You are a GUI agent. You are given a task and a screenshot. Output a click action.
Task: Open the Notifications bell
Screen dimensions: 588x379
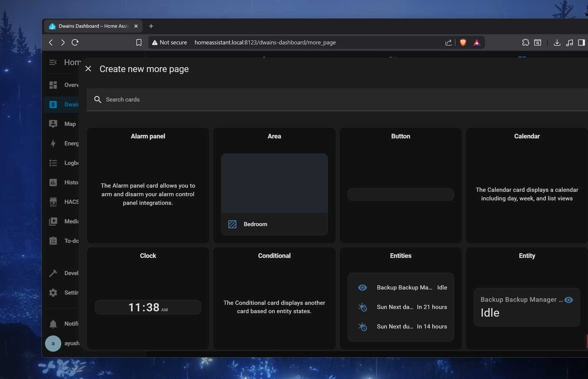point(53,323)
